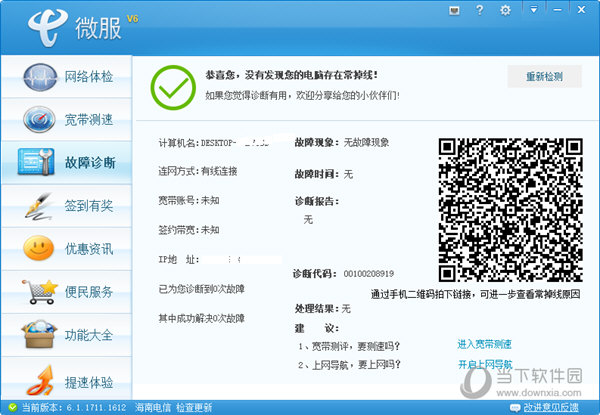This screenshot has width=600, height=415.
Task: Follow the 开启上网导航 link
Action: (485, 364)
